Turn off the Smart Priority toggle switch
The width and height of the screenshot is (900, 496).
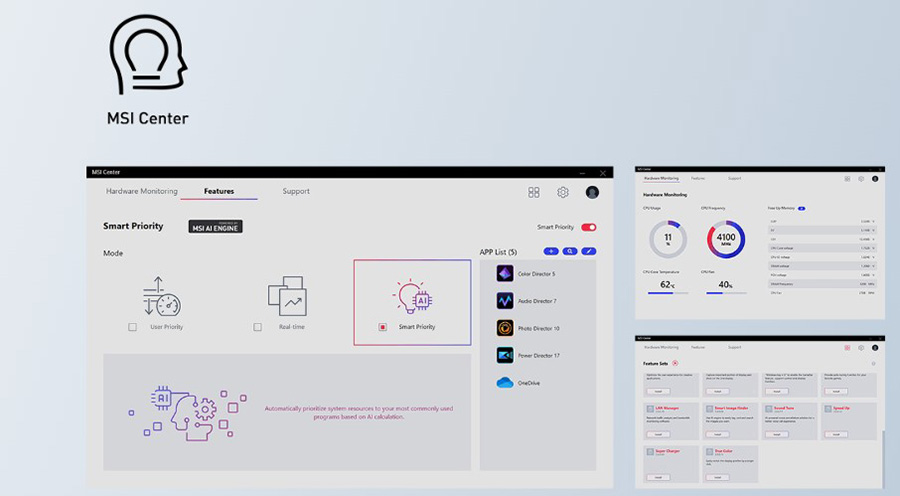pyautogui.click(x=588, y=227)
